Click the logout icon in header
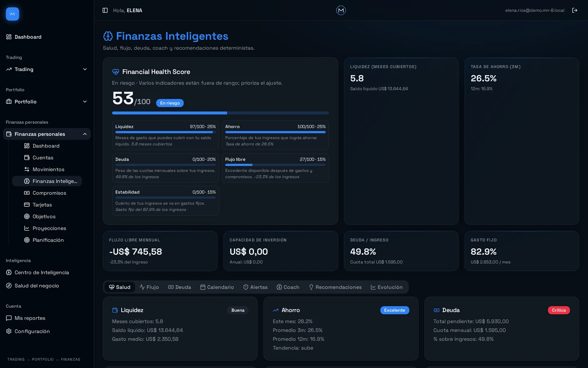The width and height of the screenshot is (588, 368). tap(575, 10)
